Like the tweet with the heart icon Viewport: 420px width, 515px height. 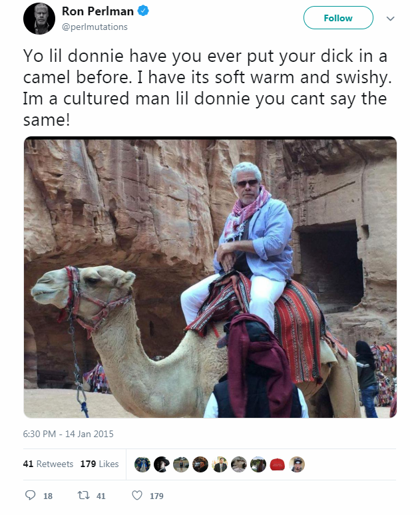click(137, 496)
